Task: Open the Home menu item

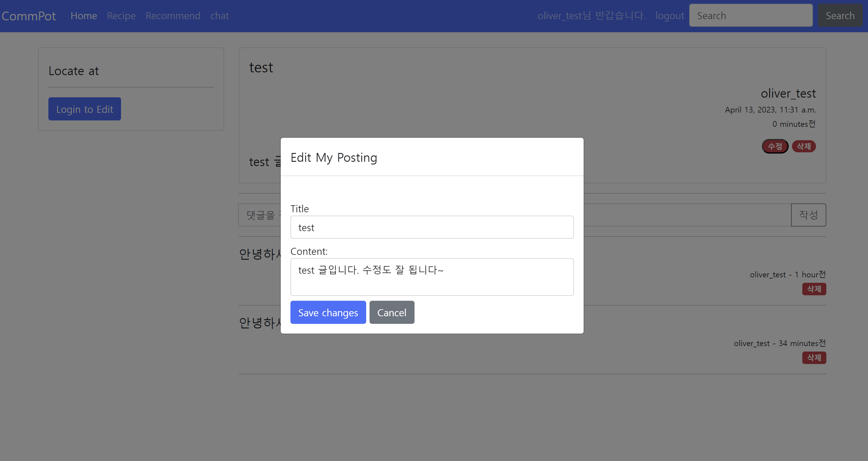Action: (x=84, y=16)
